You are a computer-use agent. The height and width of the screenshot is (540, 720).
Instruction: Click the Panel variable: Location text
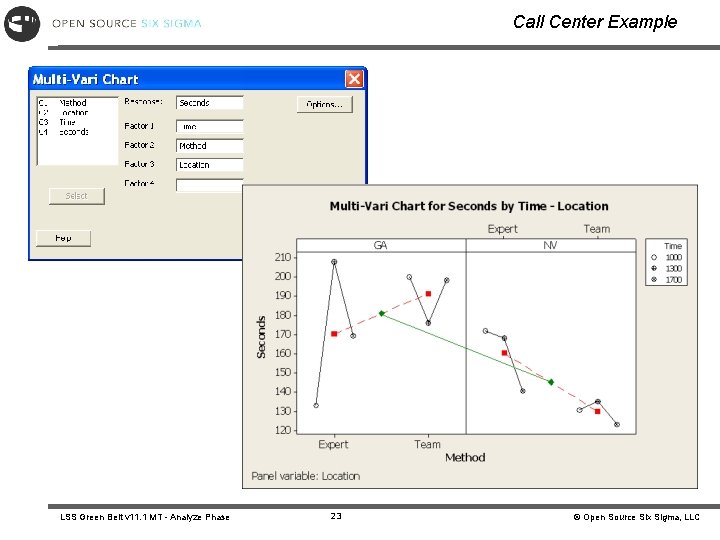click(x=305, y=476)
